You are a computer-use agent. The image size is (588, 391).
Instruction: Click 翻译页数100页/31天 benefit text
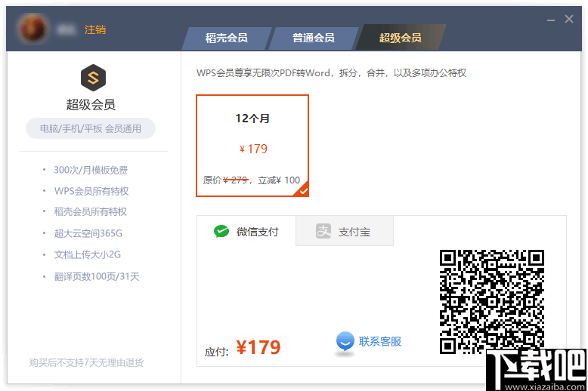(x=97, y=276)
